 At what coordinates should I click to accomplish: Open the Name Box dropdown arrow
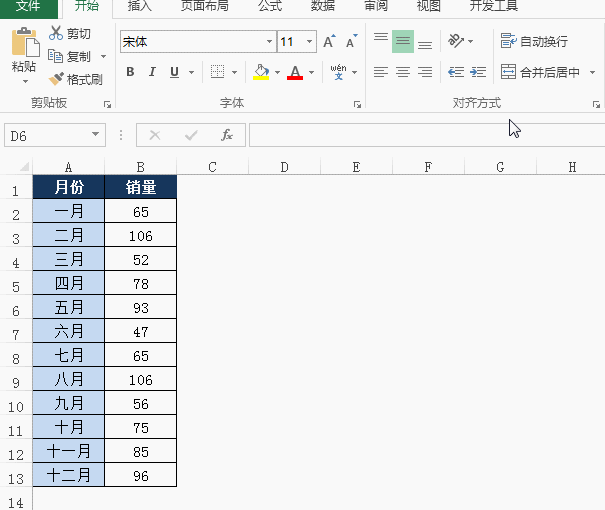[x=95, y=134]
